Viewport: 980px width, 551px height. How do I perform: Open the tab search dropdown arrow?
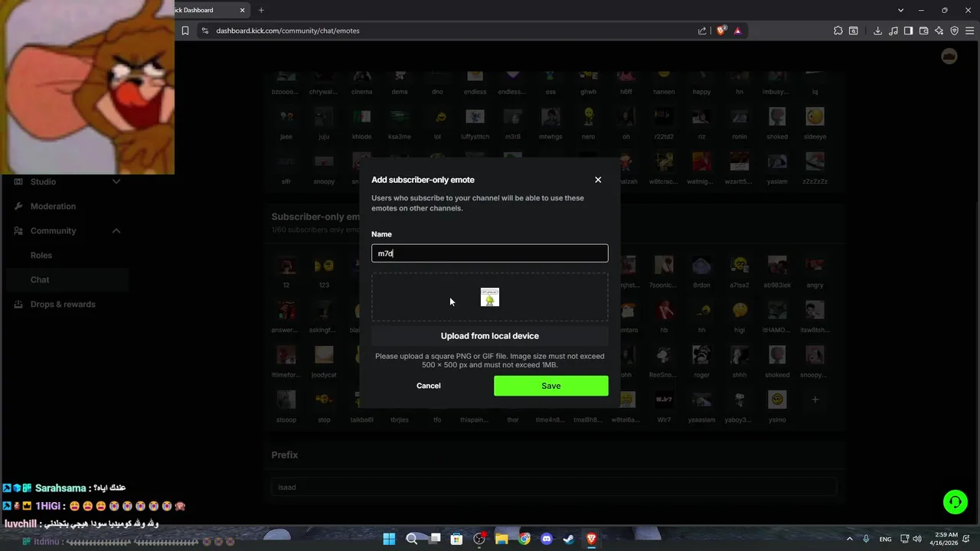pyautogui.click(x=900, y=10)
